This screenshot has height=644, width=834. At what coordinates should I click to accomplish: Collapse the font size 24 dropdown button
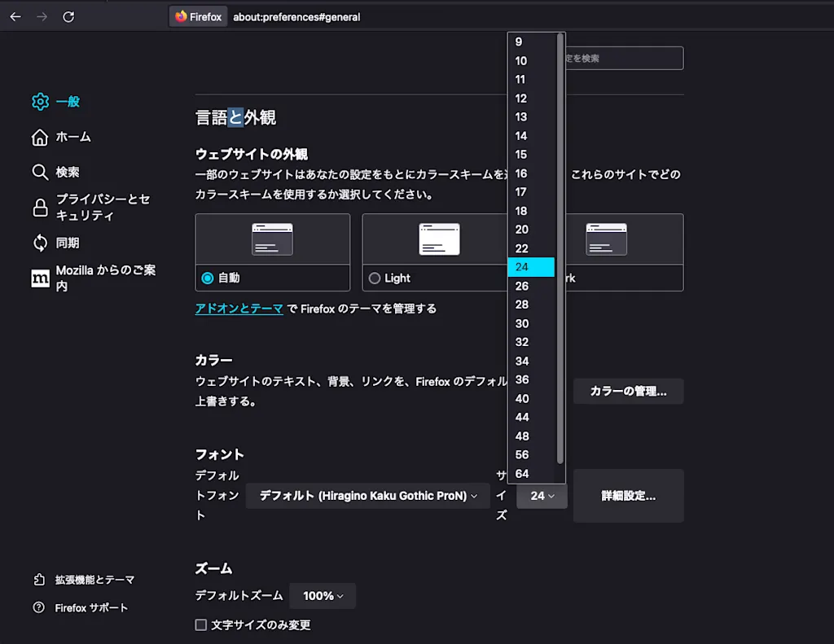point(542,496)
